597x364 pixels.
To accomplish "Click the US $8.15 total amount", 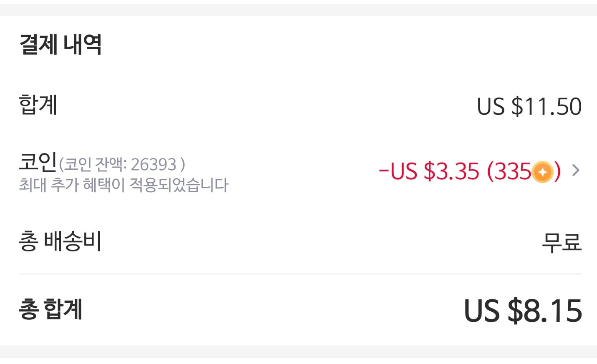I will 523,311.
